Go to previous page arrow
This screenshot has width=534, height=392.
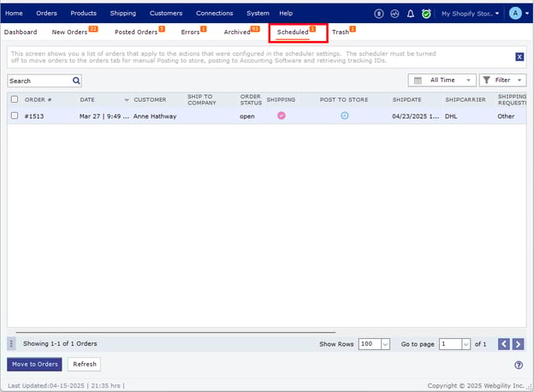pyautogui.click(x=504, y=344)
